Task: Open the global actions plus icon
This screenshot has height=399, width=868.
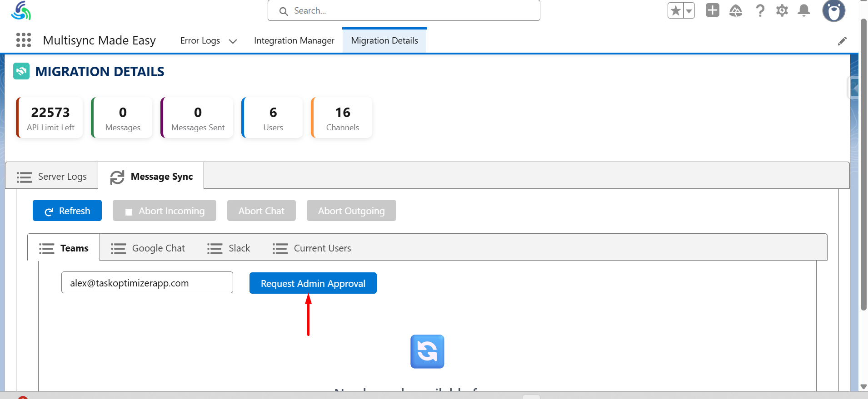Action: [x=713, y=10]
